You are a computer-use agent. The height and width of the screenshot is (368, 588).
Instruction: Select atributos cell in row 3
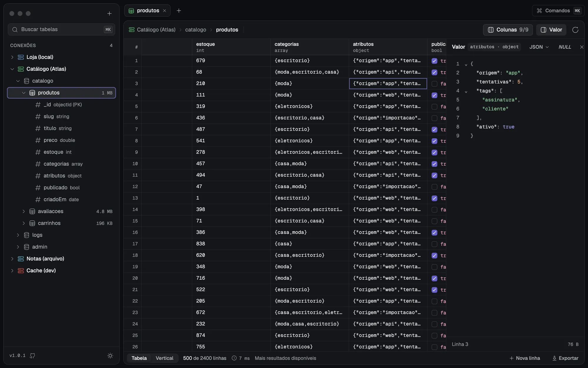point(388,84)
